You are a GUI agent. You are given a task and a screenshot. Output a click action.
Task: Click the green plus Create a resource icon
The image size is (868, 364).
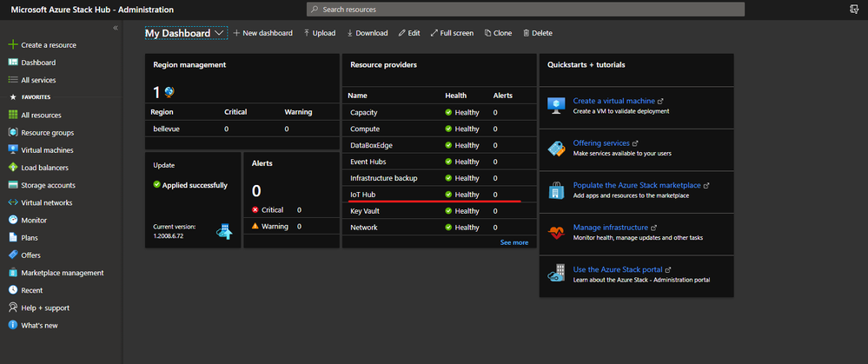tap(13, 45)
